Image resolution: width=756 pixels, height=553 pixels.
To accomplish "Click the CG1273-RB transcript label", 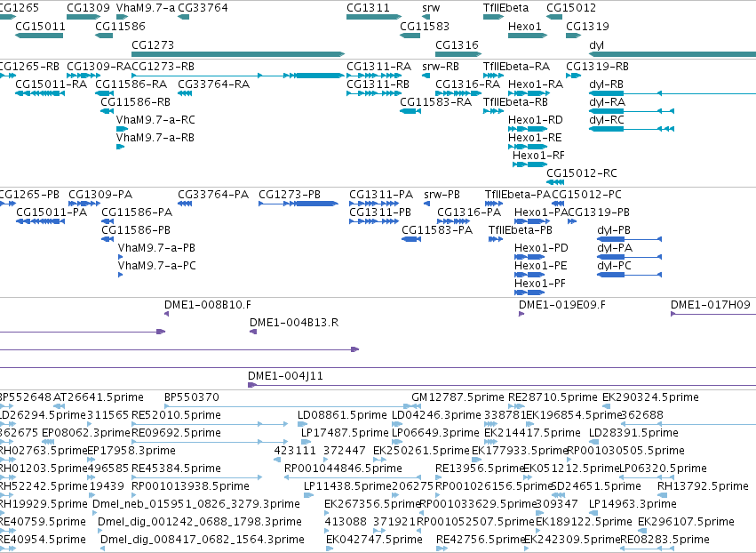I will [163, 66].
